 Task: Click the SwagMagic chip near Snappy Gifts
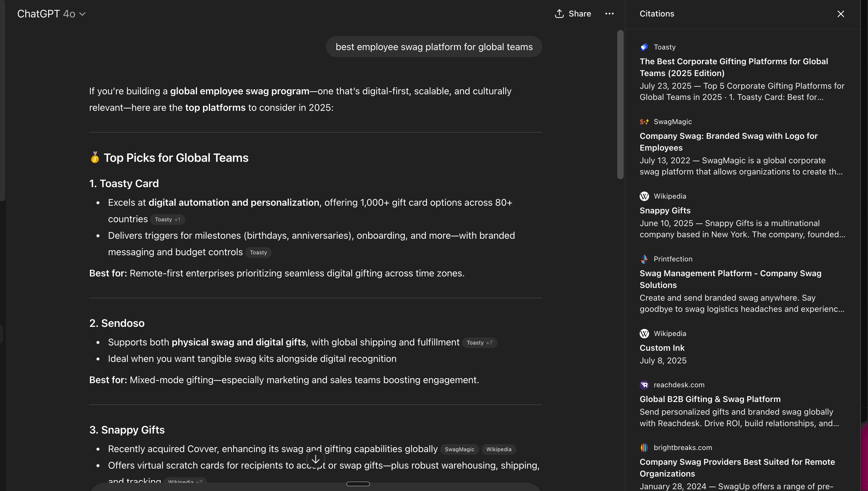(459, 449)
